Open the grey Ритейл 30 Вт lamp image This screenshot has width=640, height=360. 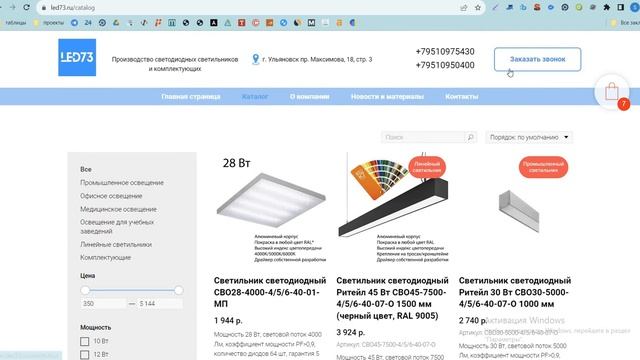click(518, 211)
